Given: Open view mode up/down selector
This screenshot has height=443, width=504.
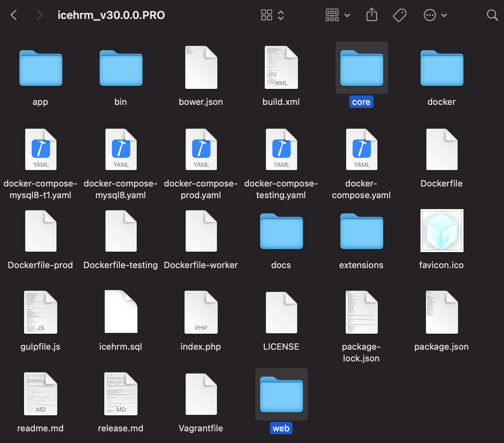Looking at the screenshot, I should [x=281, y=15].
